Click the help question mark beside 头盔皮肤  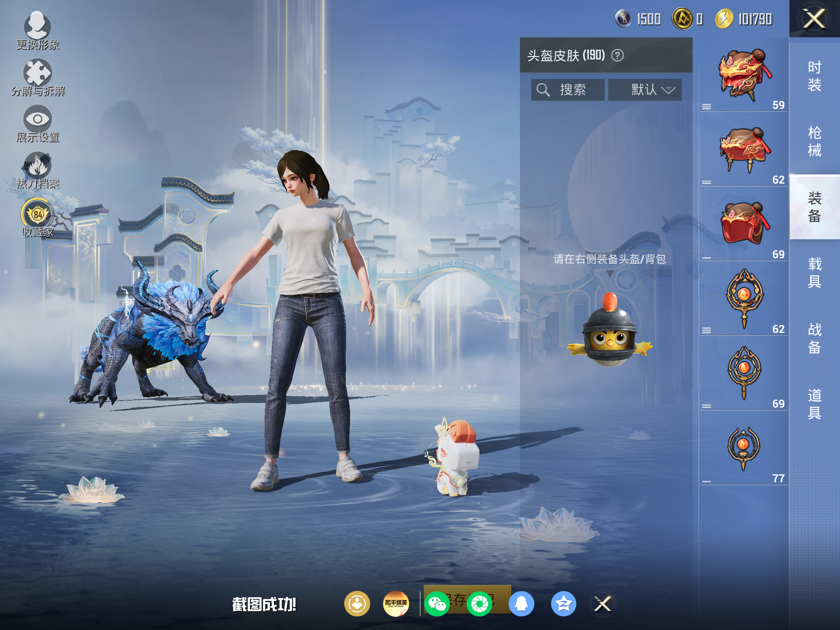pos(617,56)
